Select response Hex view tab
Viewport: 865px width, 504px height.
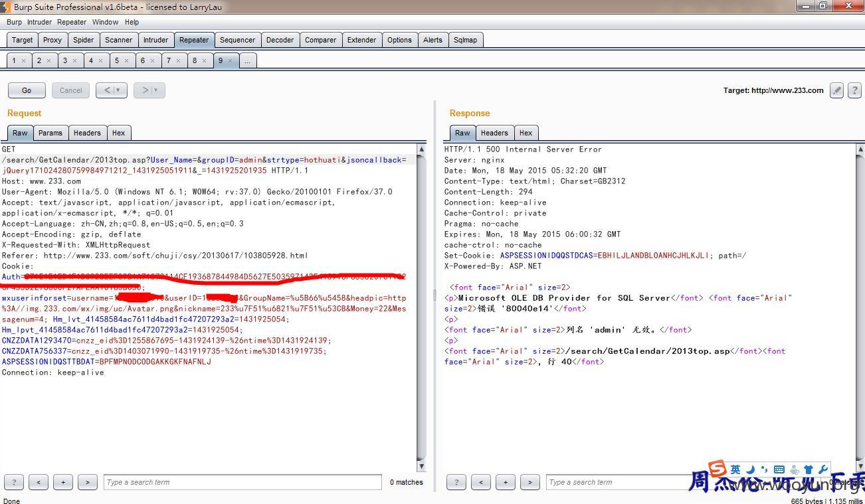pos(526,133)
